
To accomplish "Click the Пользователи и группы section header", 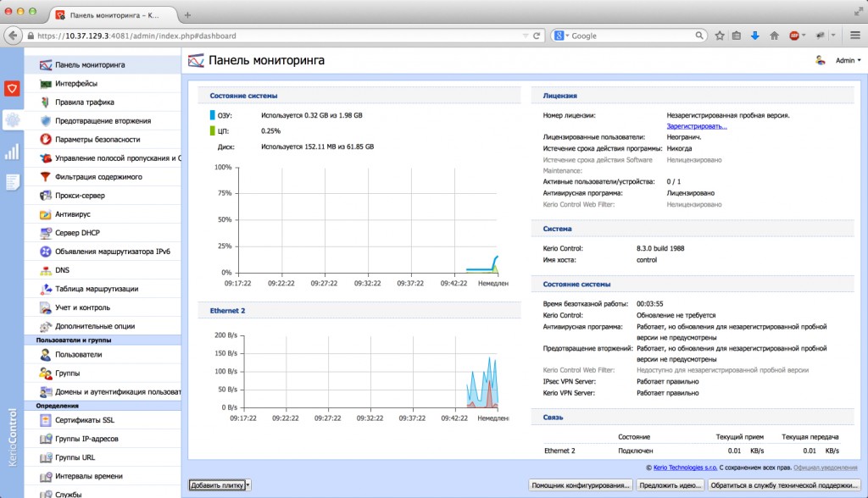I will pos(103,340).
